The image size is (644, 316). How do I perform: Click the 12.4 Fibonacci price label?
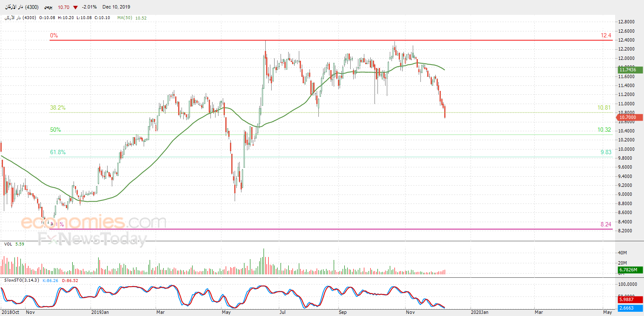[606, 36]
